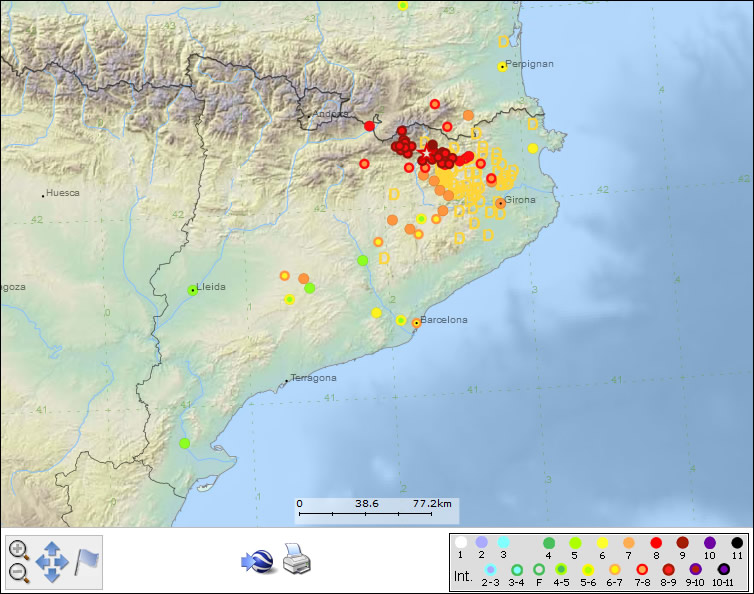Image resolution: width=754 pixels, height=594 pixels.
Task: Click intensity 4 green legend swatch
Action: coord(548,543)
